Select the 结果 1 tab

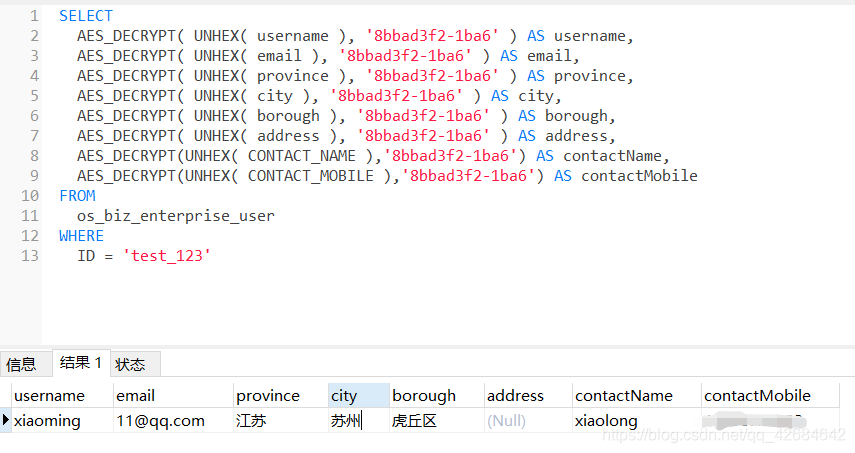click(x=81, y=363)
